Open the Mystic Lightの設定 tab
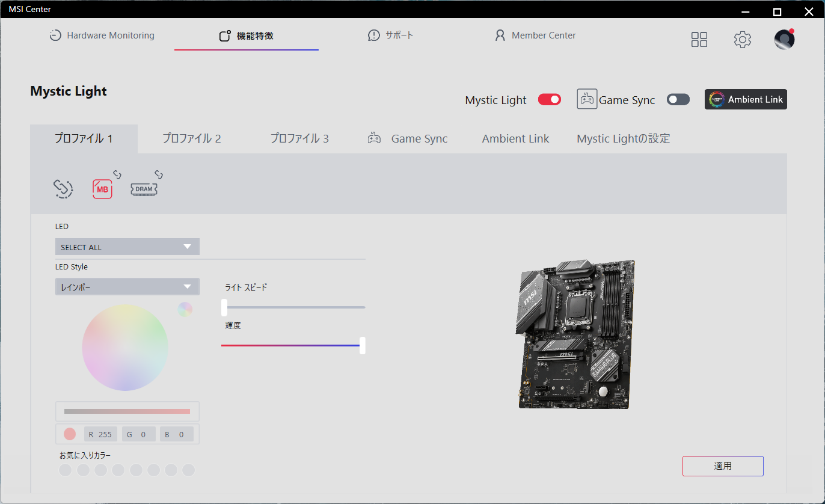This screenshot has height=504, width=825. (624, 139)
